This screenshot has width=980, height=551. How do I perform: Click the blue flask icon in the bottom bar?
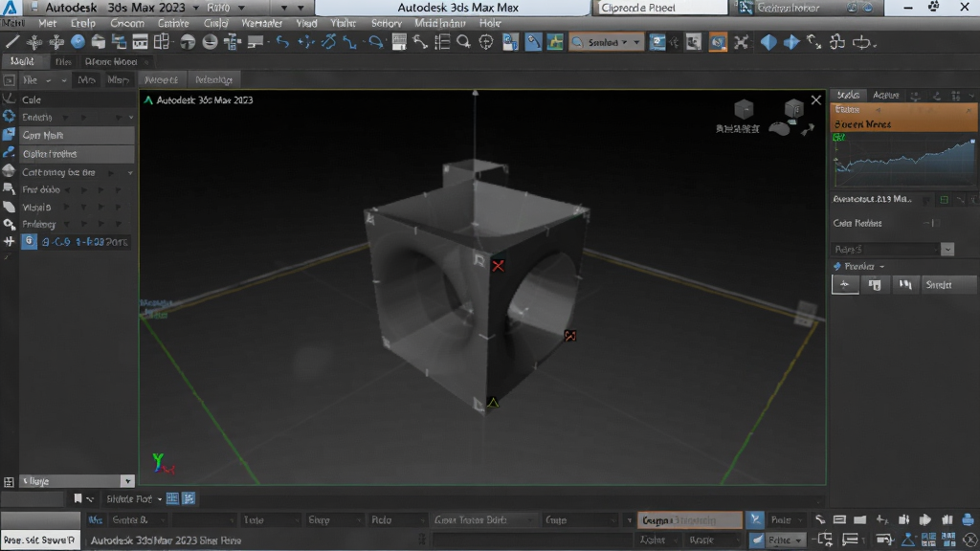pos(908,540)
